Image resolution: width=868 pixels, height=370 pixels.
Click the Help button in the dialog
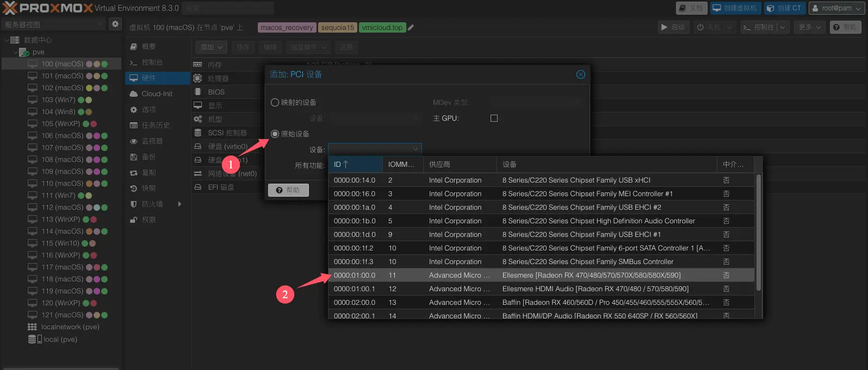288,190
